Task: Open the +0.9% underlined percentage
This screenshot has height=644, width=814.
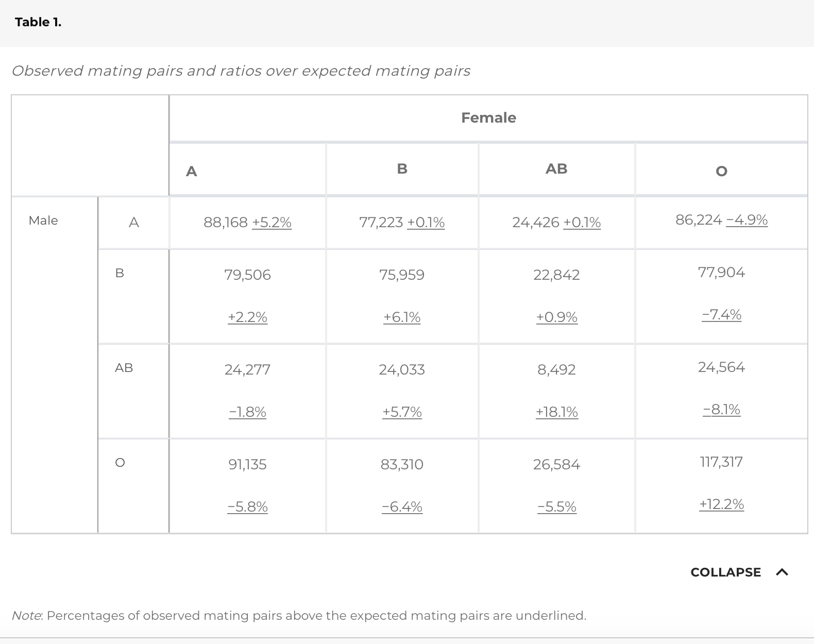Action: point(556,317)
